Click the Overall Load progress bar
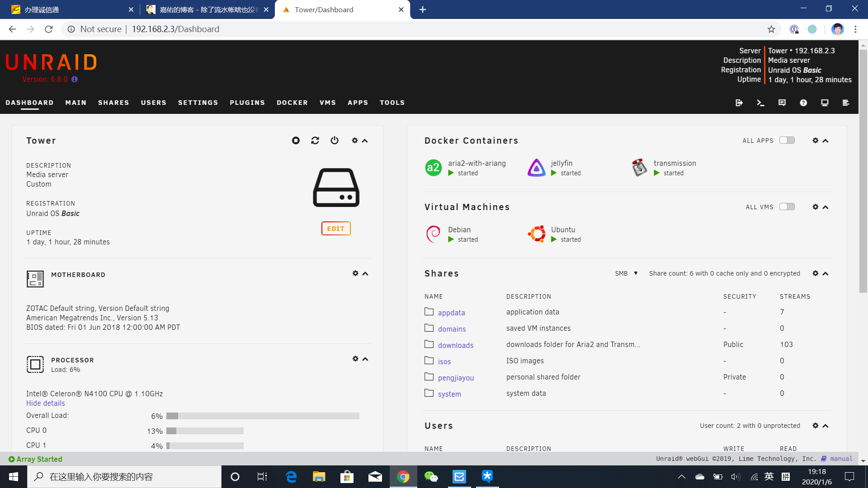868x488 pixels. [x=263, y=416]
